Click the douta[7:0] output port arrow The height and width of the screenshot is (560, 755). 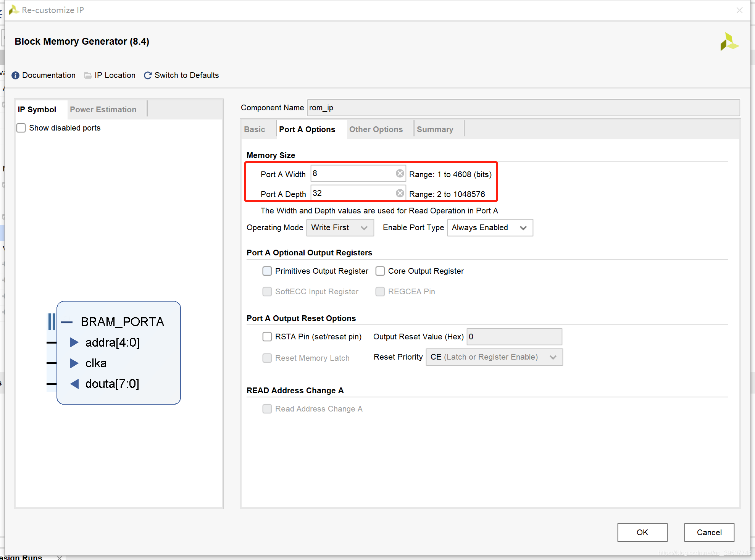(74, 384)
